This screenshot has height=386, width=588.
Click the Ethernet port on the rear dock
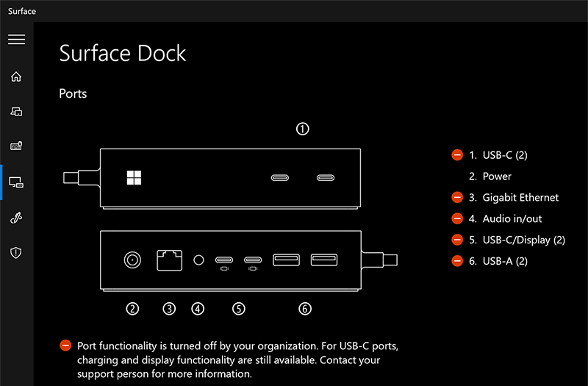(170, 260)
